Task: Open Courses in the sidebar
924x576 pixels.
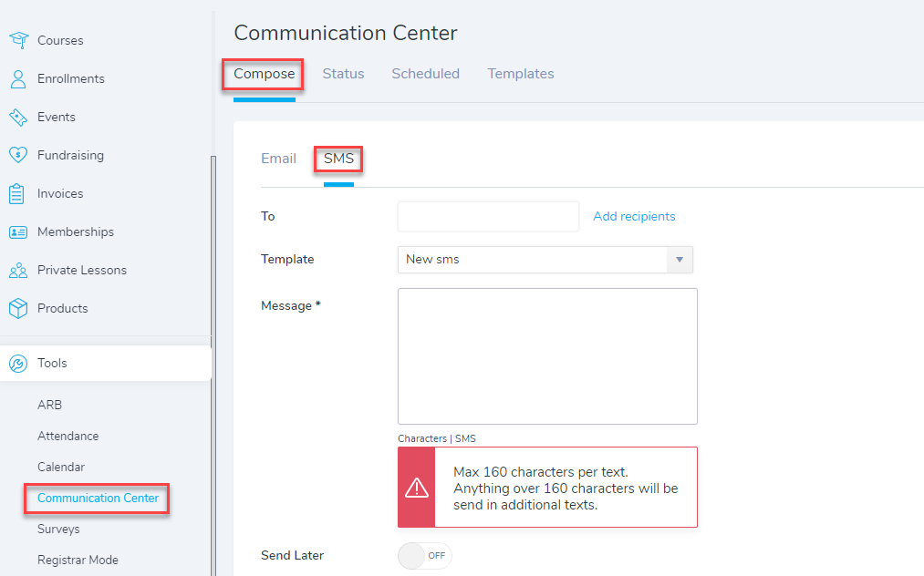Action: pos(60,40)
